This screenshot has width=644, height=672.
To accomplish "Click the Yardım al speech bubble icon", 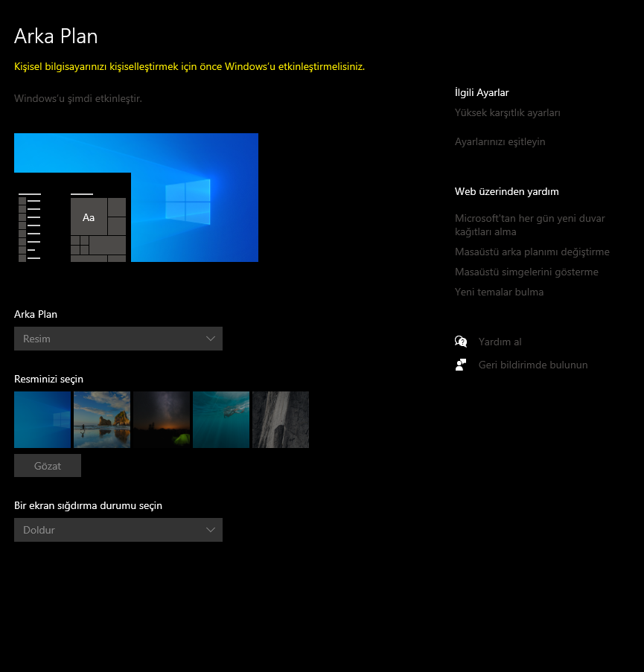I will tap(461, 342).
